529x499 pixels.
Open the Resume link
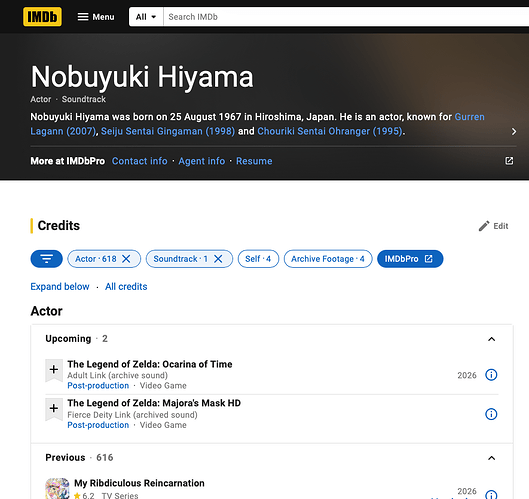tap(254, 161)
